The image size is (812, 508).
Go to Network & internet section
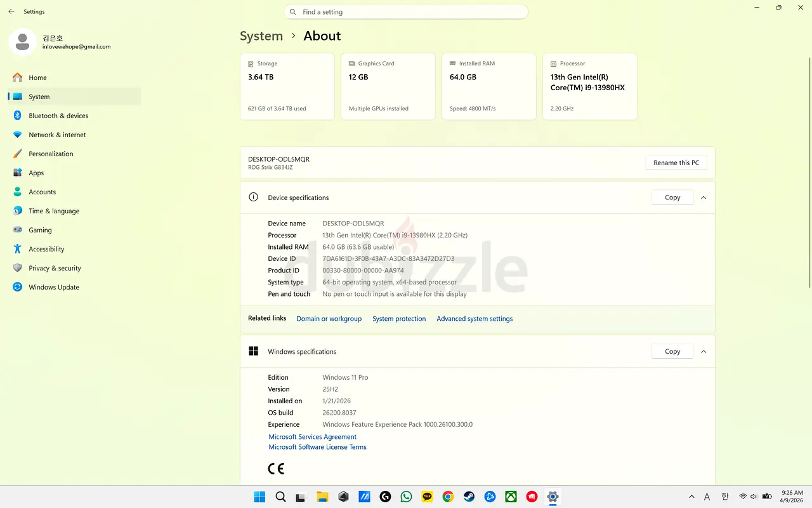[x=56, y=135]
